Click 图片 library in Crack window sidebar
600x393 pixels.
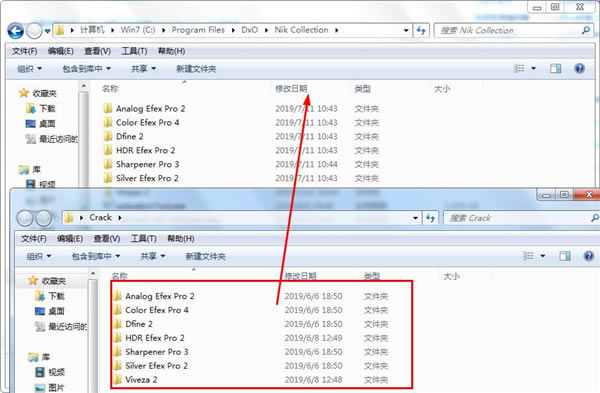coord(50,388)
